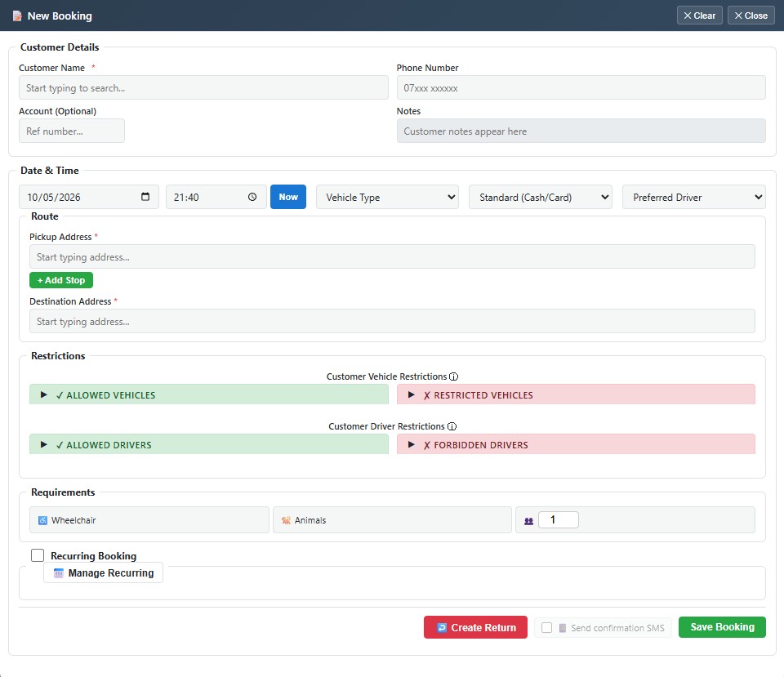
Task: Click the date field showing 10/05/2026
Action: point(89,197)
